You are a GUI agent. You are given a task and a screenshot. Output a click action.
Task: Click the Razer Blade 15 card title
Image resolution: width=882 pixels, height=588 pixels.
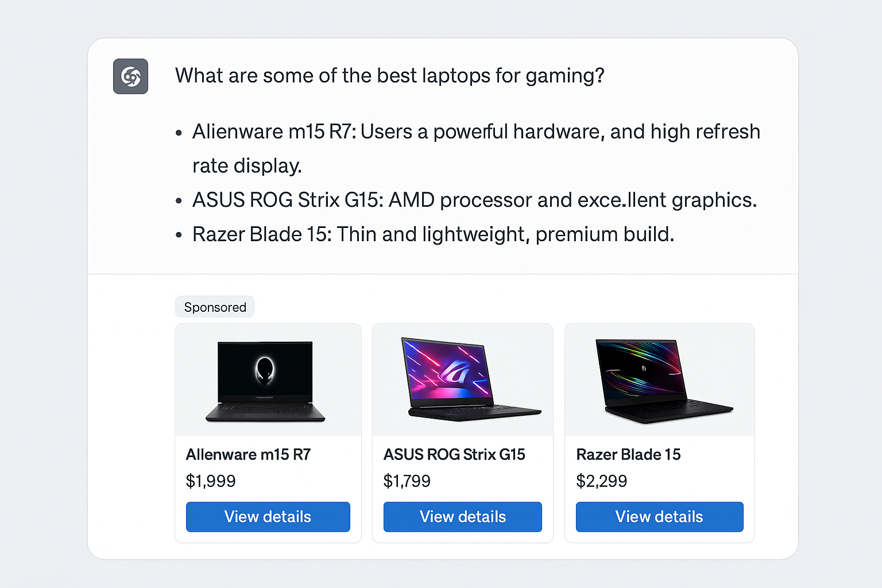click(628, 455)
